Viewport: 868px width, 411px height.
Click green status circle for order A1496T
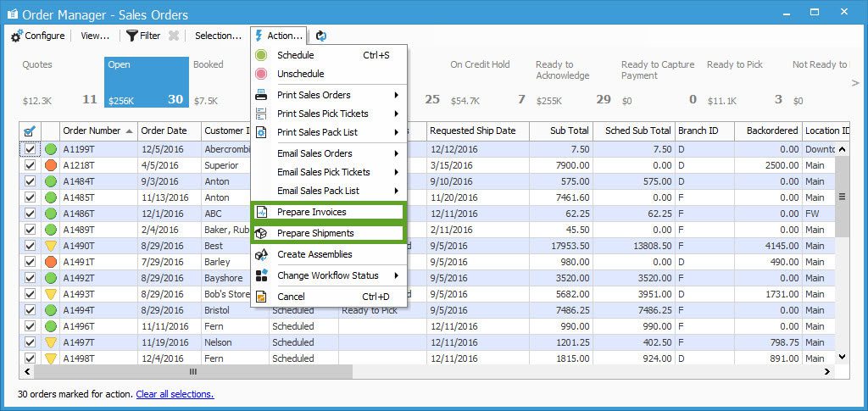pyautogui.click(x=51, y=326)
